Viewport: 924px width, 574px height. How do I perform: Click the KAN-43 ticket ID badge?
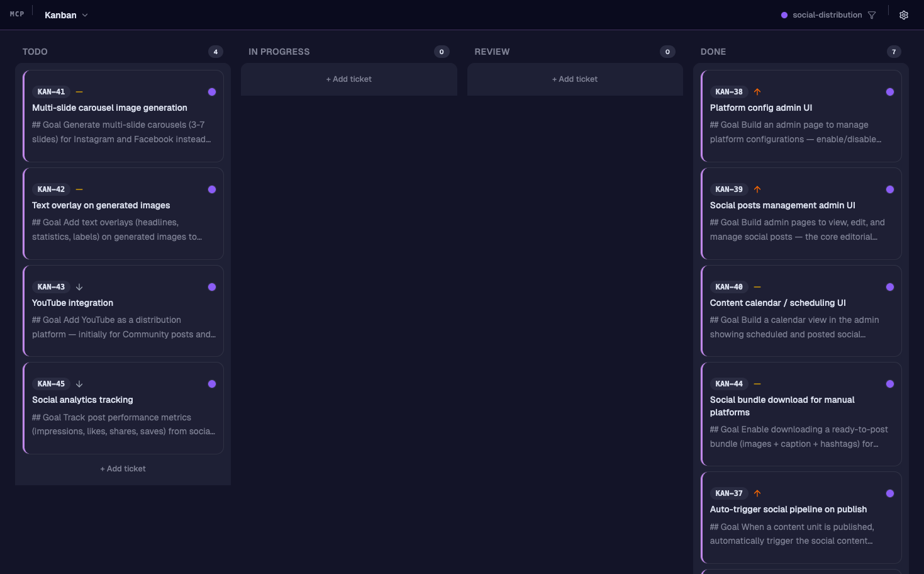52,287
